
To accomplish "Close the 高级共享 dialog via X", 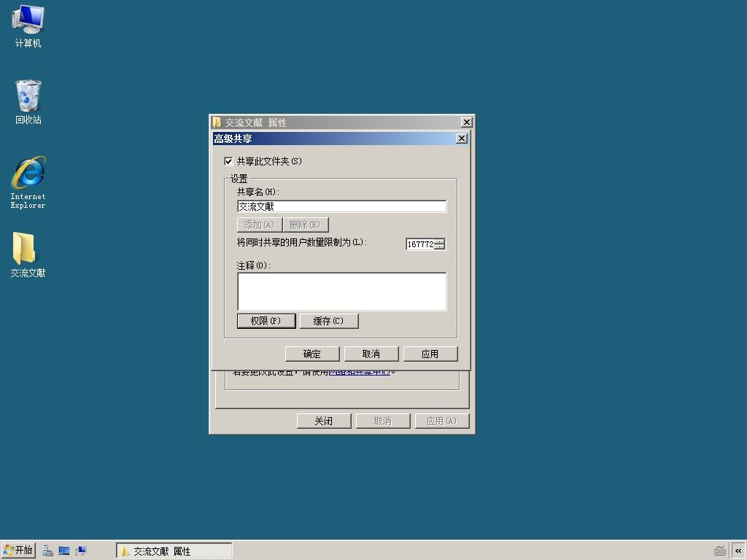I will tap(461, 139).
